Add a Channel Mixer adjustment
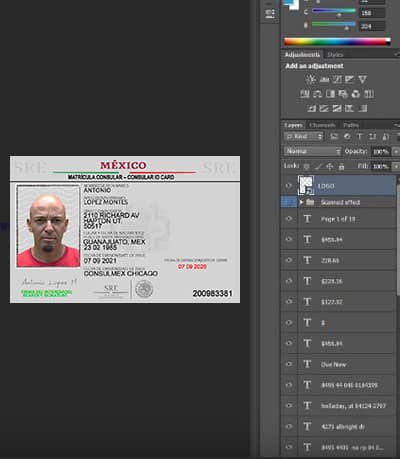 click(356, 94)
